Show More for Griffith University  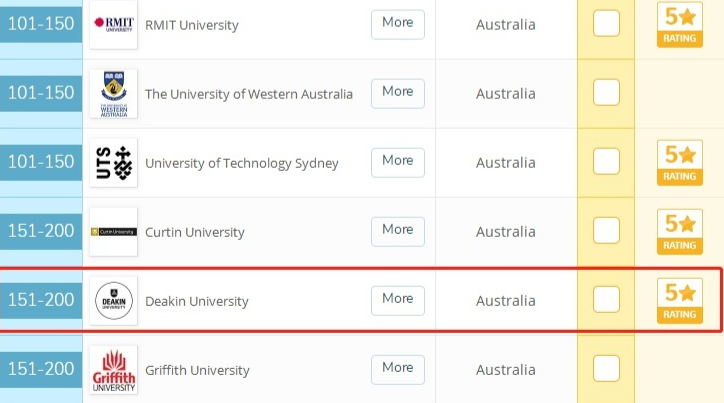[397, 368]
